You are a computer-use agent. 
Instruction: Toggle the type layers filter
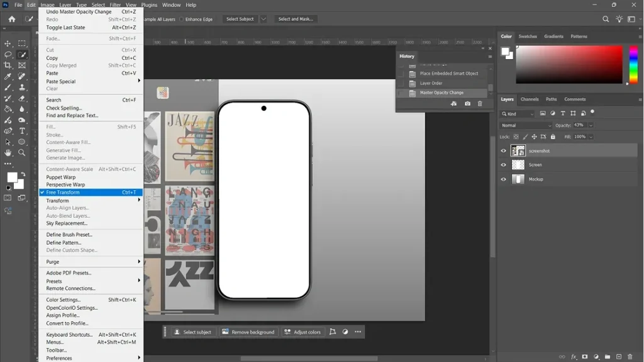click(563, 113)
